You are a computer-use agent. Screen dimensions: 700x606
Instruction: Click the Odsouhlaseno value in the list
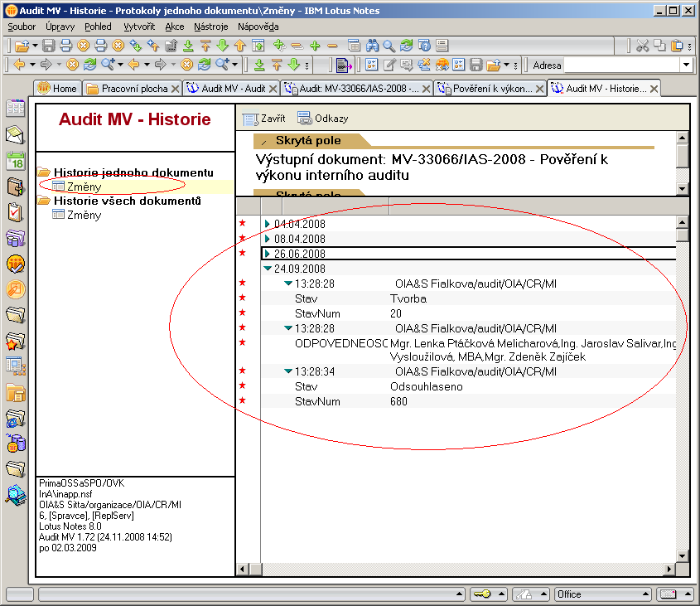427,386
